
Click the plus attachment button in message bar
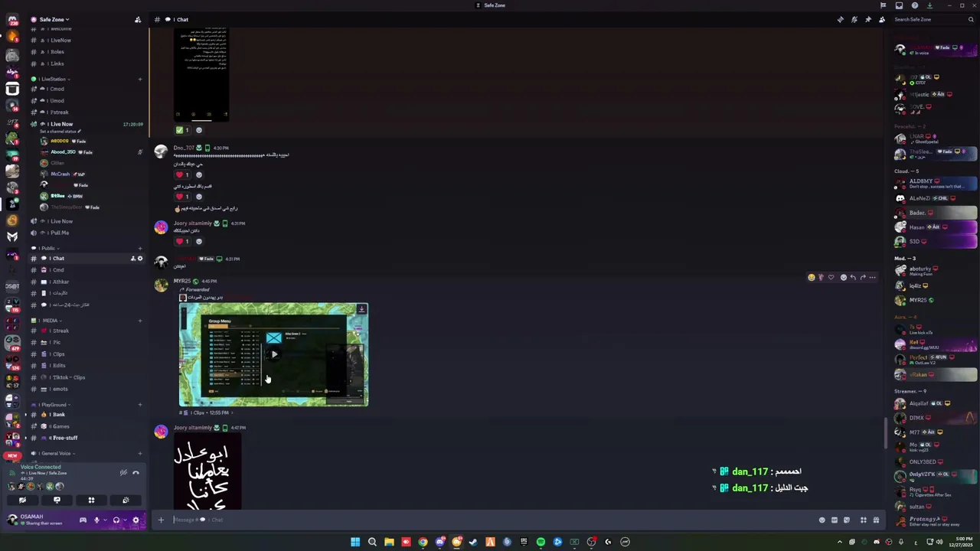(161, 520)
